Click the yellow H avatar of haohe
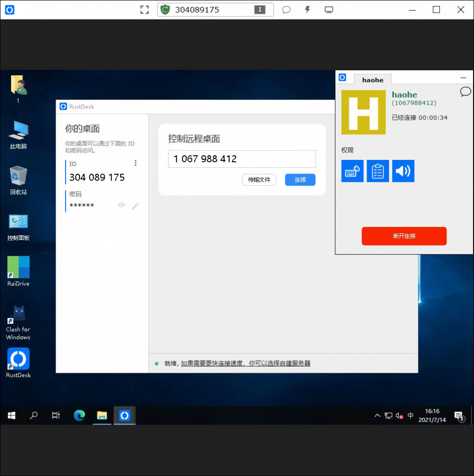 363,112
